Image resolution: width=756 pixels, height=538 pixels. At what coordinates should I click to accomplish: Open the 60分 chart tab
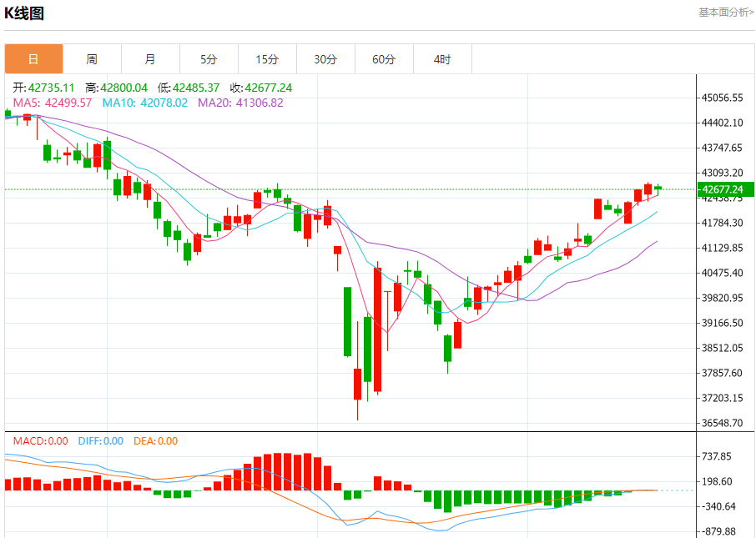click(384, 59)
